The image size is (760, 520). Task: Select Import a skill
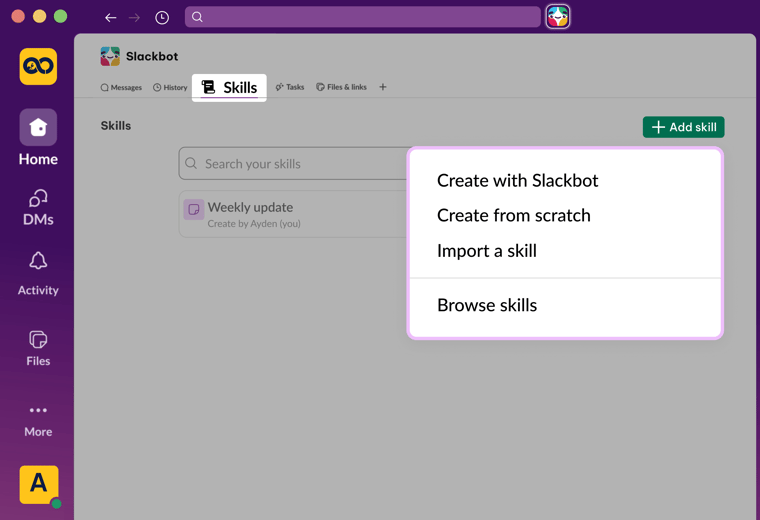click(x=487, y=251)
